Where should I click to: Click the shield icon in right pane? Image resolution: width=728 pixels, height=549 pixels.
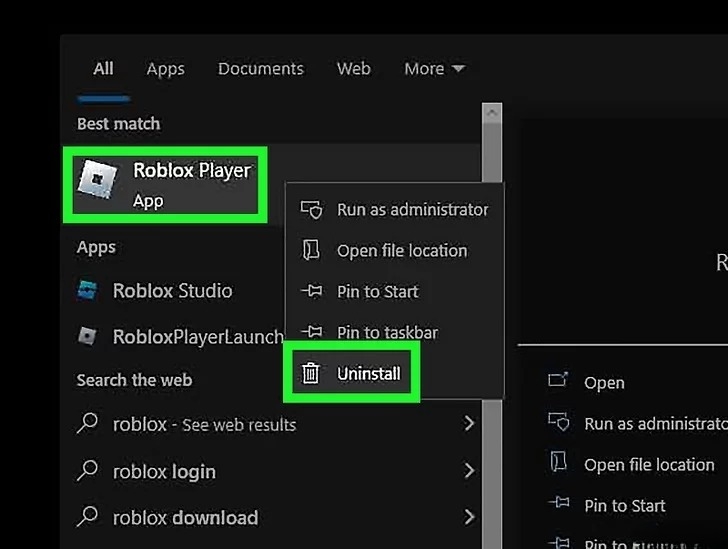(x=559, y=422)
